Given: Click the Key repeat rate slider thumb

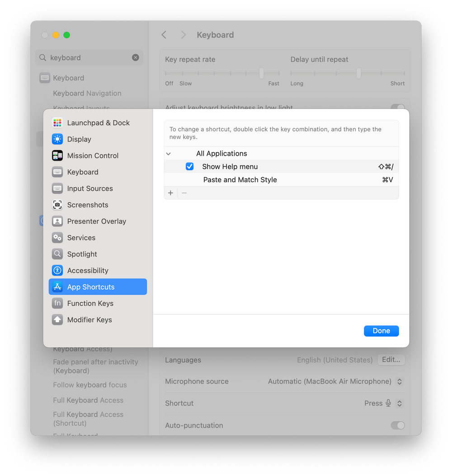Looking at the screenshot, I should (x=262, y=73).
